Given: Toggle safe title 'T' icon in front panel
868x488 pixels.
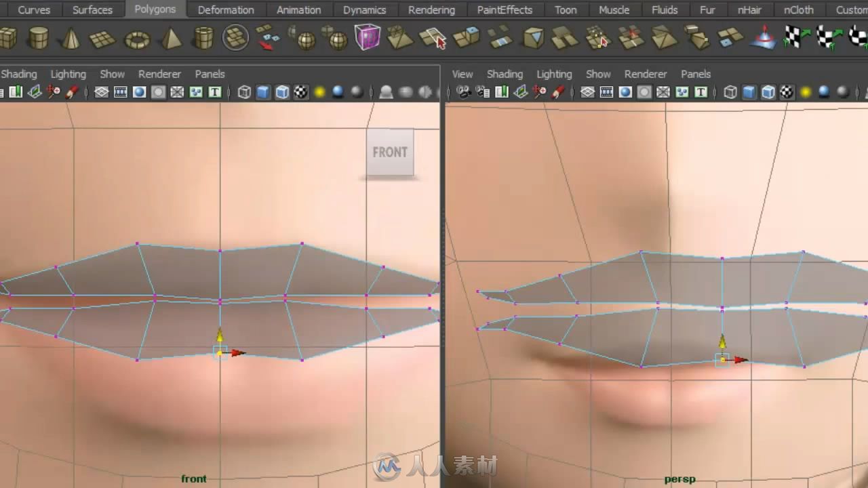Looking at the screenshot, I should [215, 92].
